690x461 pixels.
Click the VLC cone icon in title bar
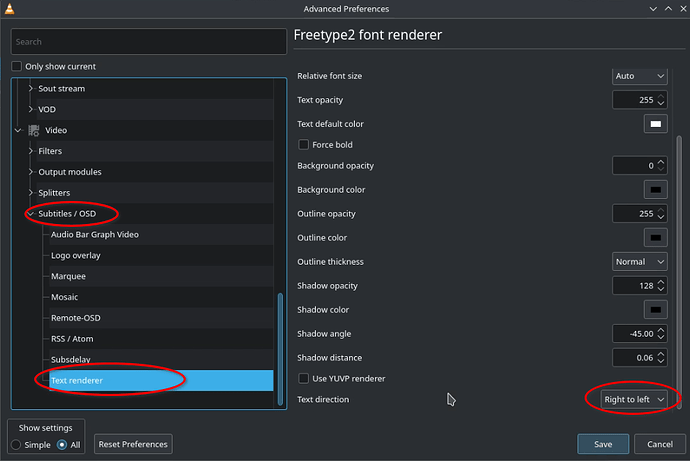9,8
